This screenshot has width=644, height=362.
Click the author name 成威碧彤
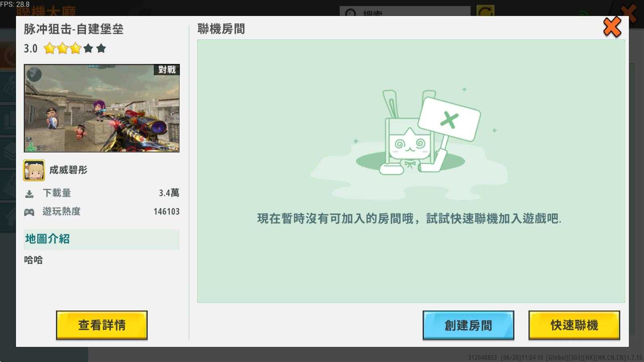(68, 170)
